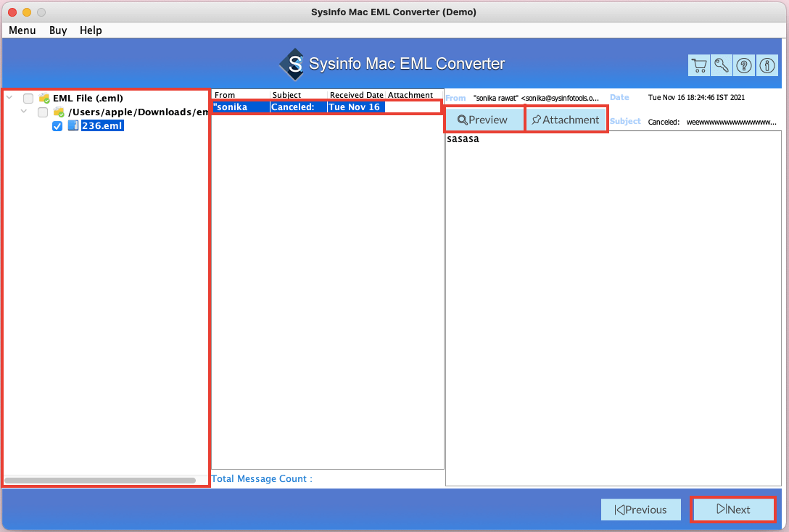Click the Downloads path folder icon
Viewport: 789px width, 532px height.
point(59,112)
